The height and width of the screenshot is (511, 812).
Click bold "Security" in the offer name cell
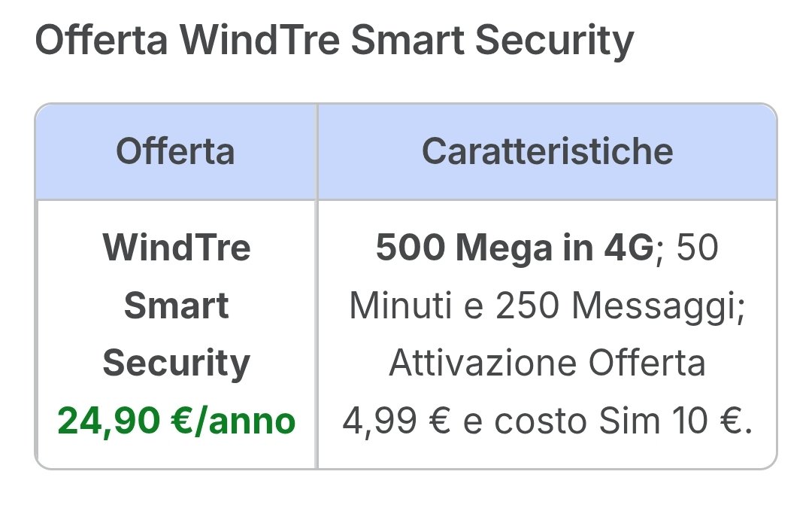(177, 363)
